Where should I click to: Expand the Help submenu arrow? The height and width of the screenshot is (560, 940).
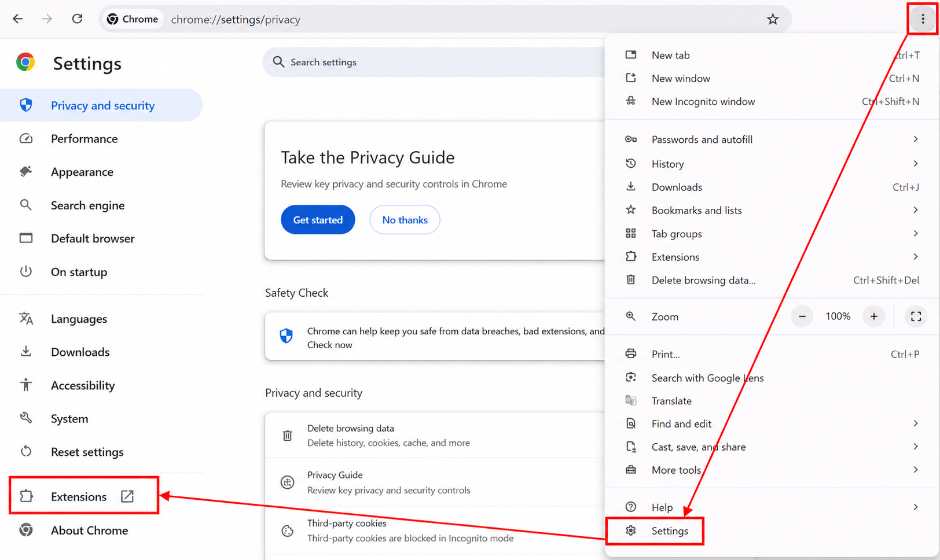tap(916, 507)
